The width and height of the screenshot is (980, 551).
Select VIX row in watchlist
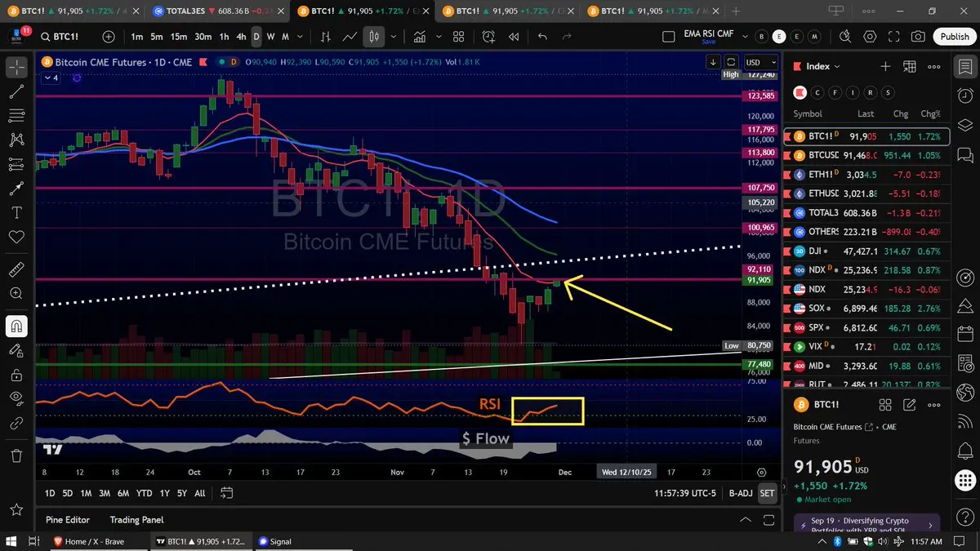tap(866, 346)
